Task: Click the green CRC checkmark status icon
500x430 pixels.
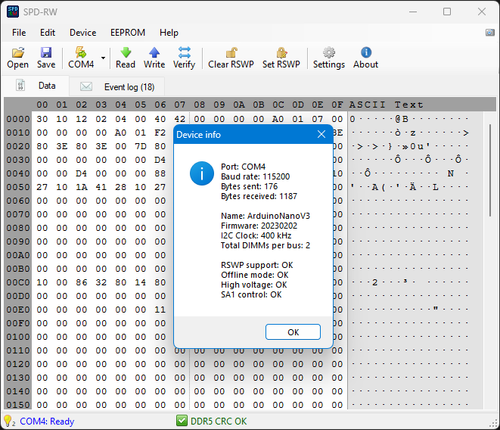Action: click(x=182, y=421)
